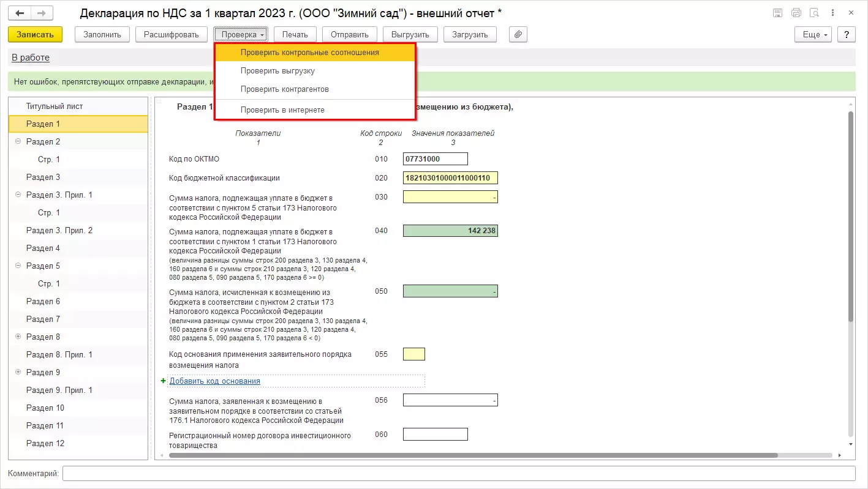
Task: Collapse the Раздел 2 tree node
Action: (18, 141)
